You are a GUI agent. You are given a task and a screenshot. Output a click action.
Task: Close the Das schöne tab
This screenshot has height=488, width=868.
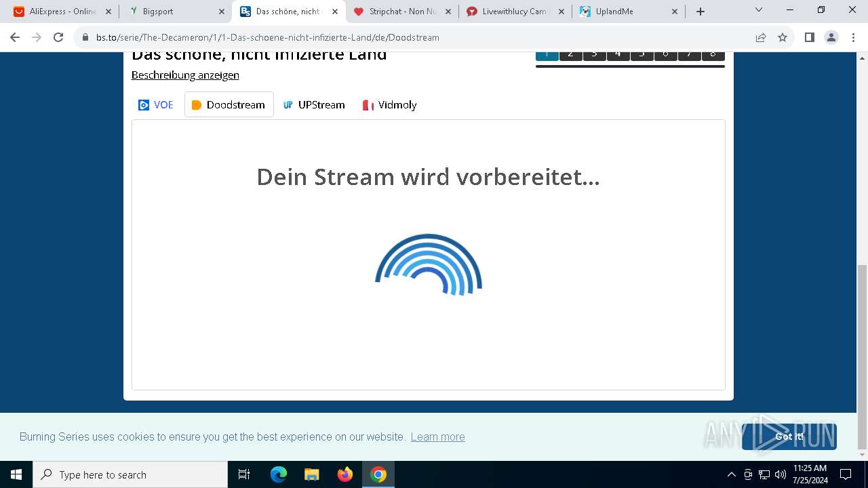click(335, 12)
